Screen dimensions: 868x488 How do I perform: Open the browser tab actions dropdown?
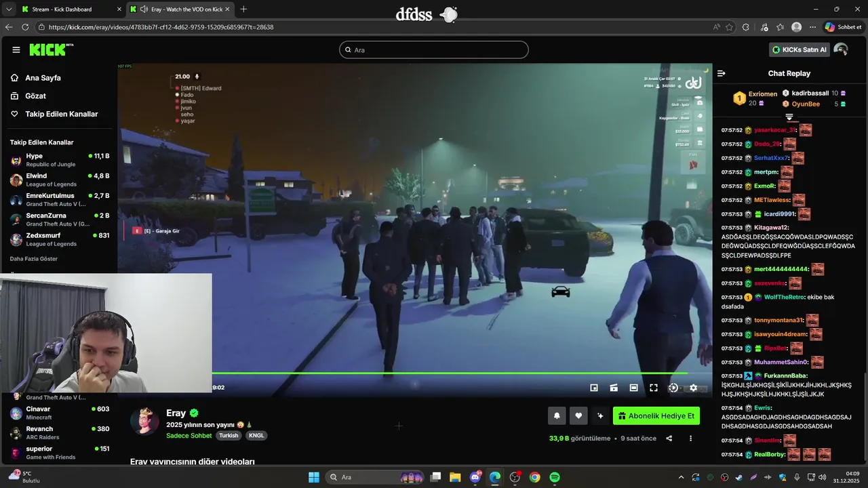click(x=8, y=9)
